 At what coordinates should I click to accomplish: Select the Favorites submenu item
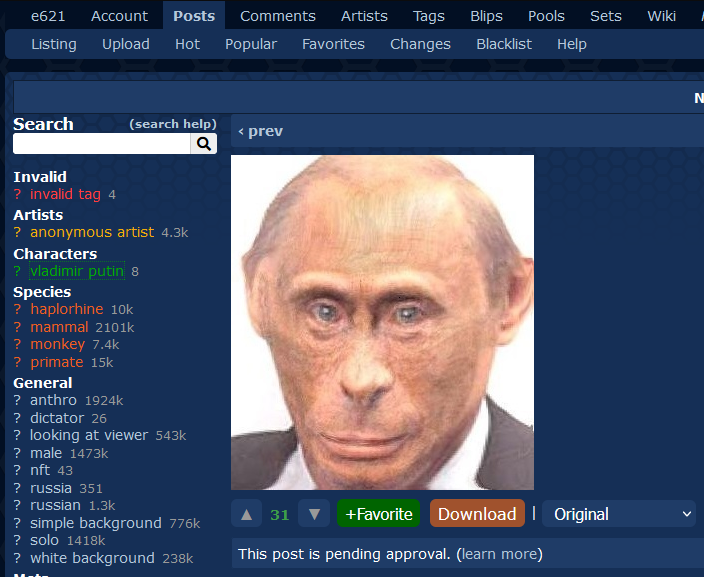point(333,44)
